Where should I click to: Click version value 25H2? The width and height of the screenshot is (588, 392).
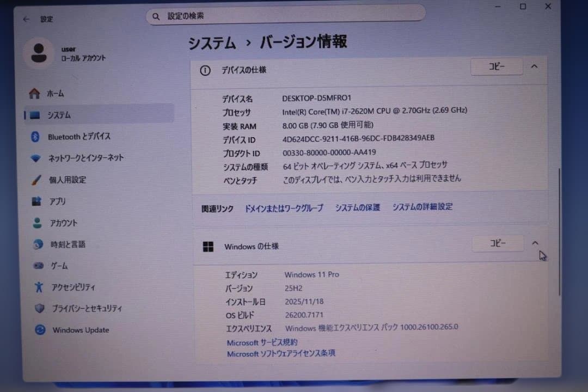pyautogui.click(x=293, y=288)
